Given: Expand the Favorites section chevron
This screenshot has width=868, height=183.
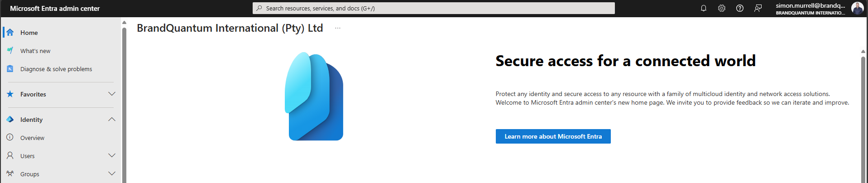Looking at the screenshot, I should click(112, 94).
